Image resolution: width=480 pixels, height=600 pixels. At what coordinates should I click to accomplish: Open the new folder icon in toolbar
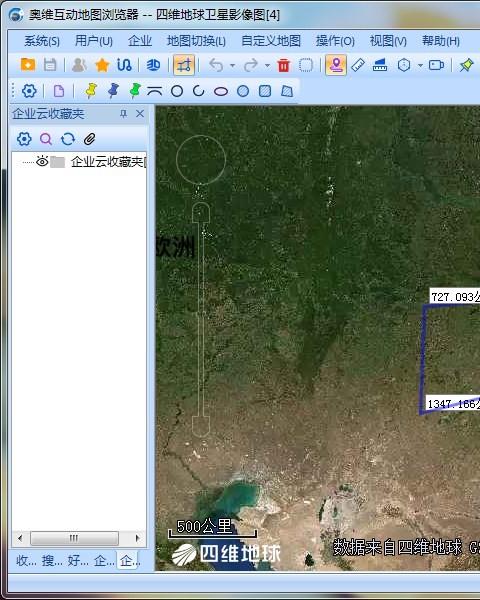tap(28, 65)
